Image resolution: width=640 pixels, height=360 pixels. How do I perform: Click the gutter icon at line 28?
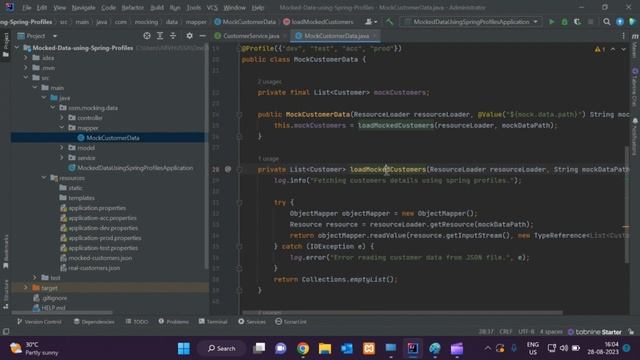[228, 169]
